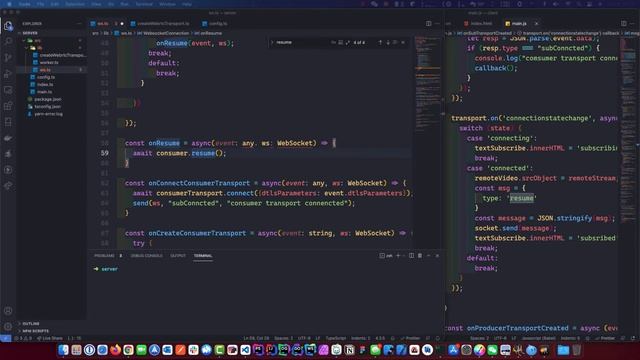Open the DEBUG CONSOLE panel tab
Image resolution: width=640 pixels, height=360 pixels.
[147, 256]
